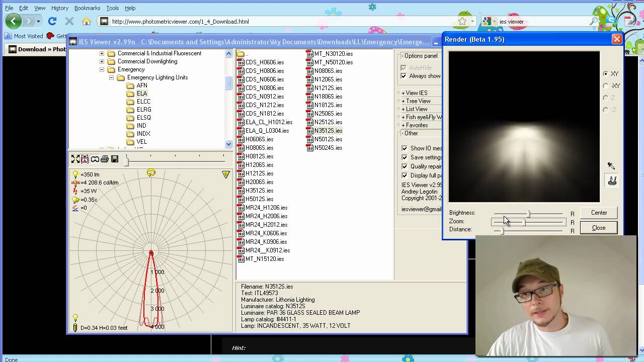Toggle the Save settings checkbox
644x362 pixels.
click(x=405, y=157)
